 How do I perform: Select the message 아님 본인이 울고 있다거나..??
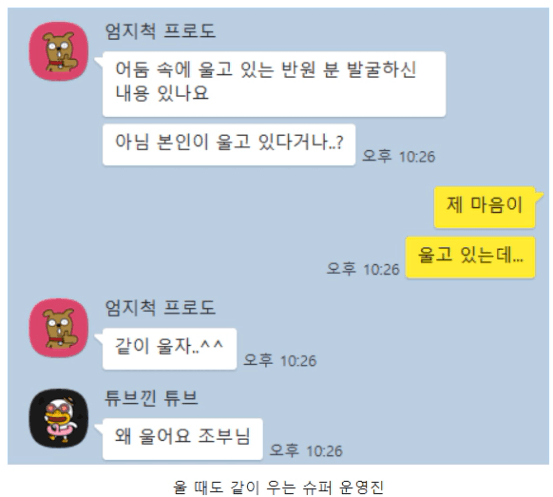[229, 145]
